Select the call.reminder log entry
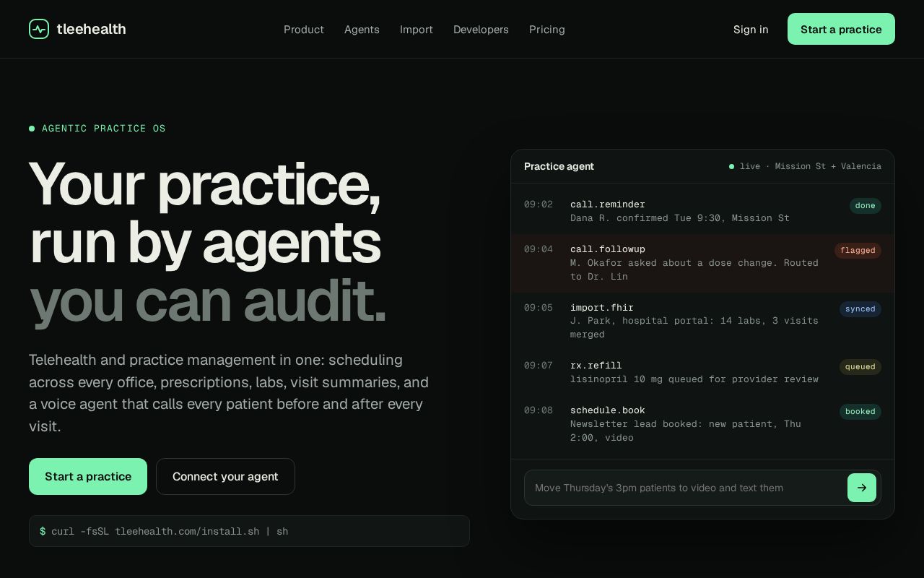 (x=702, y=211)
